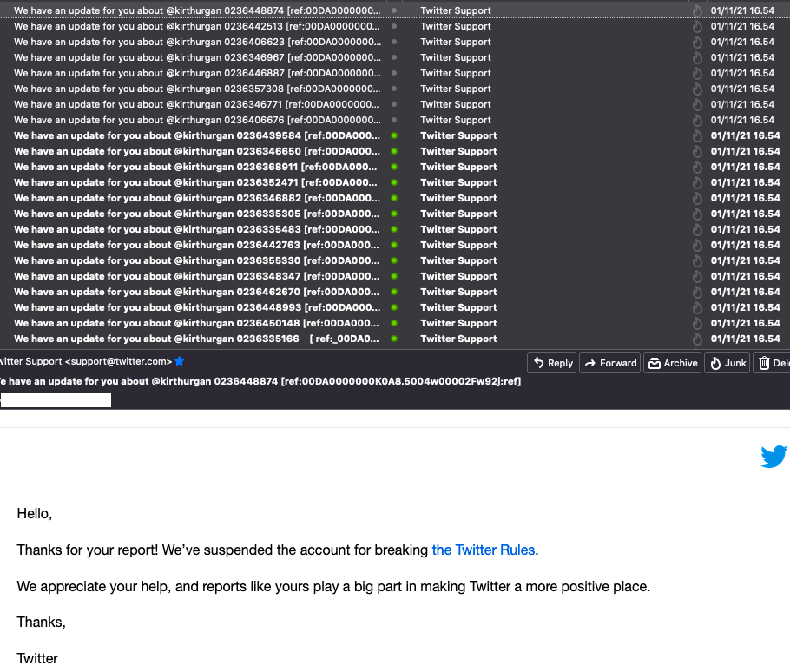Mark message 0236448874 as junk via row icon
790x672 pixels.
click(x=697, y=11)
